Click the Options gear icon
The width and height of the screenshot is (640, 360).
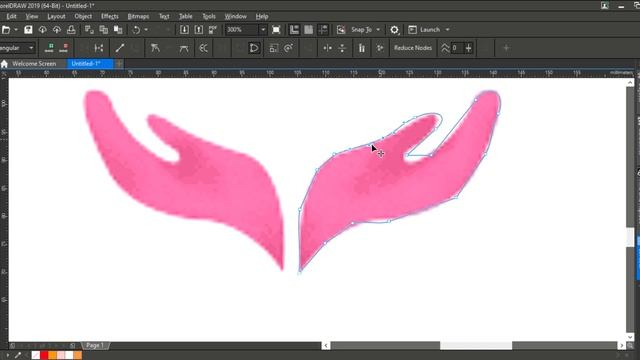tap(394, 30)
